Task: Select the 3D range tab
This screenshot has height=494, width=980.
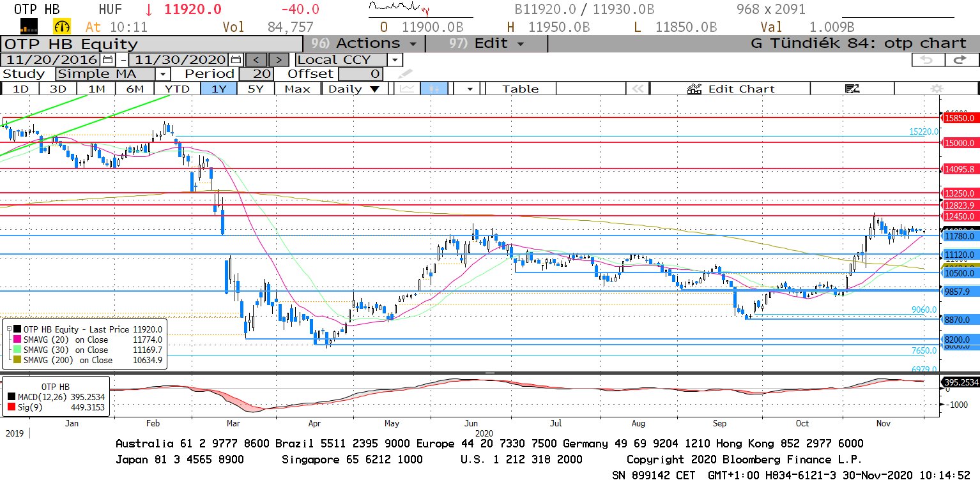Action: (58, 89)
